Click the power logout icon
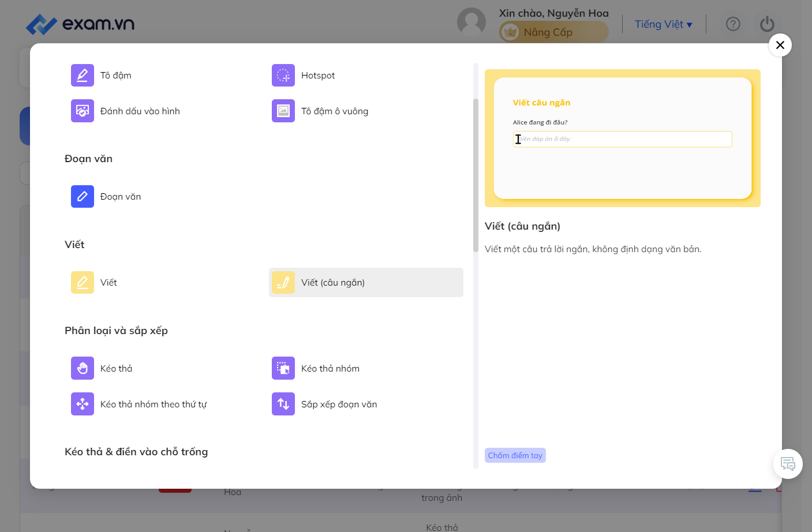The width and height of the screenshot is (812, 532). pos(767,24)
